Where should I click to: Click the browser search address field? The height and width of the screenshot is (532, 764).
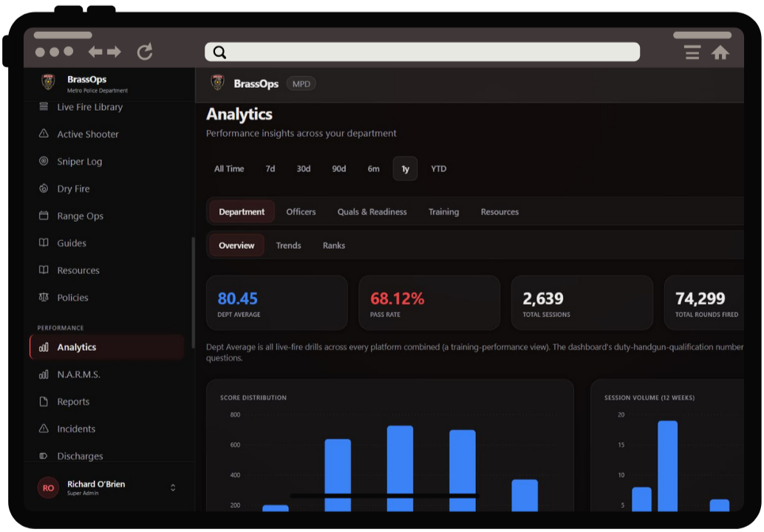(x=422, y=52)
